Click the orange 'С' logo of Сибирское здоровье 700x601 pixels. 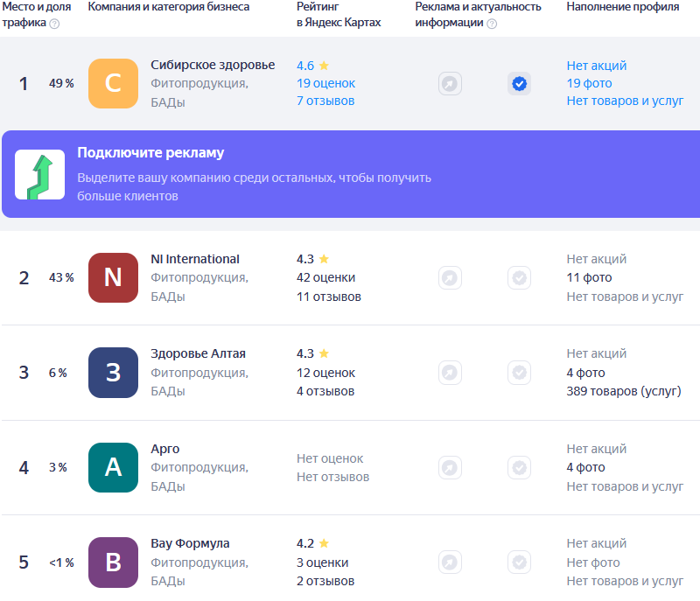114,83
